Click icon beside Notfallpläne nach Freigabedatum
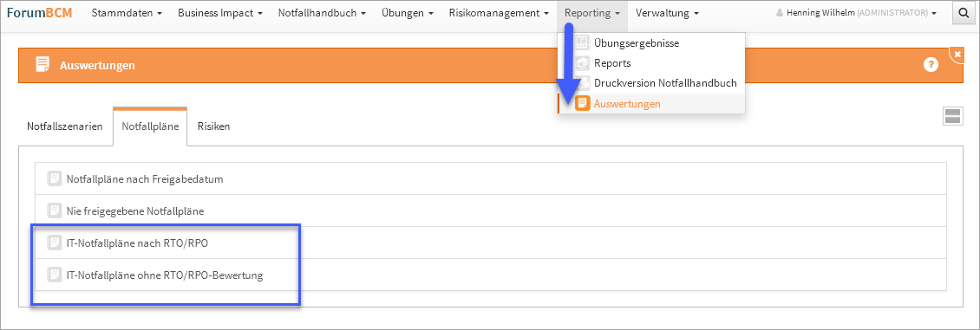980x330 pixels. click(55, 179)
